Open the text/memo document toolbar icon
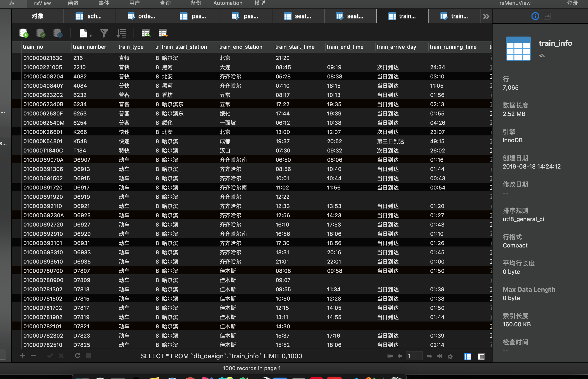Screen dimensions: 588x379 point(84,33)
